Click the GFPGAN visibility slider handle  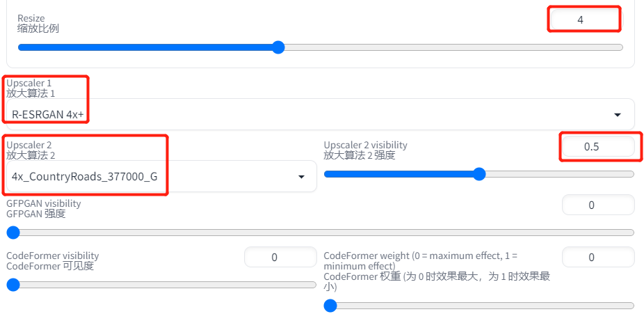13,233
